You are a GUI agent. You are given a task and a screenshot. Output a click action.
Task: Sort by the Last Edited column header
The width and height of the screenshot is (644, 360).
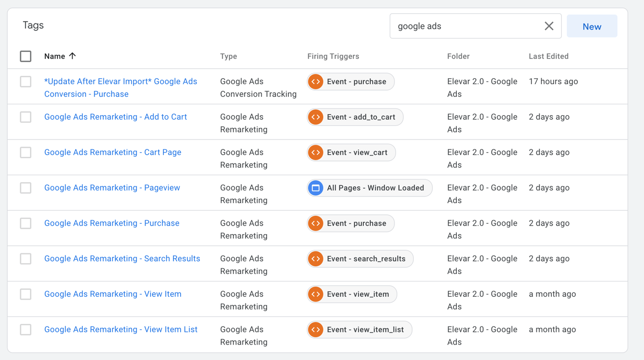pos(549,56)
